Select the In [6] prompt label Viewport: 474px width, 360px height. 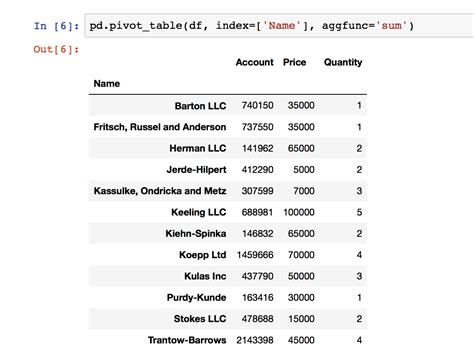(x=56, y=26)
